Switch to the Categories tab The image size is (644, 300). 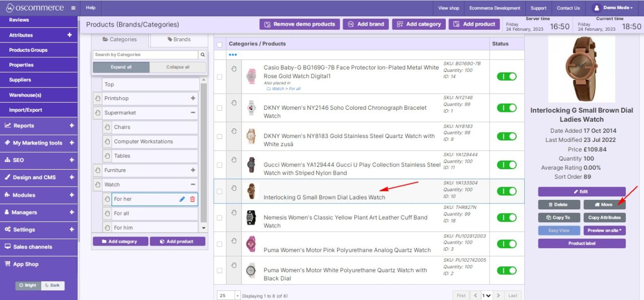point(120,39)
